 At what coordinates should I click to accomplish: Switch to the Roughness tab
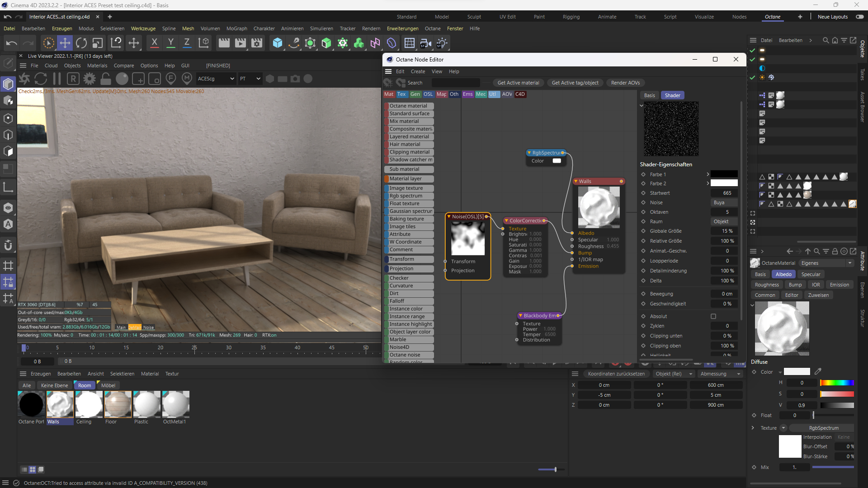click(x=766, y=285)
